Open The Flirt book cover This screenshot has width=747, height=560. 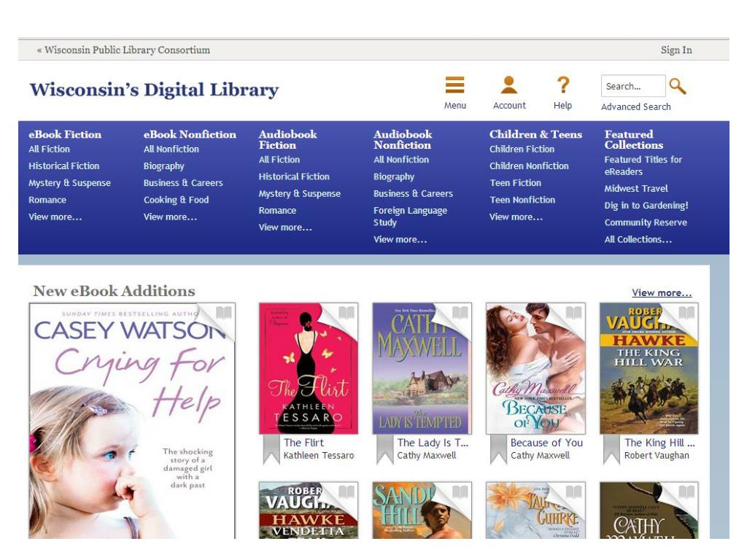[309, 368]
